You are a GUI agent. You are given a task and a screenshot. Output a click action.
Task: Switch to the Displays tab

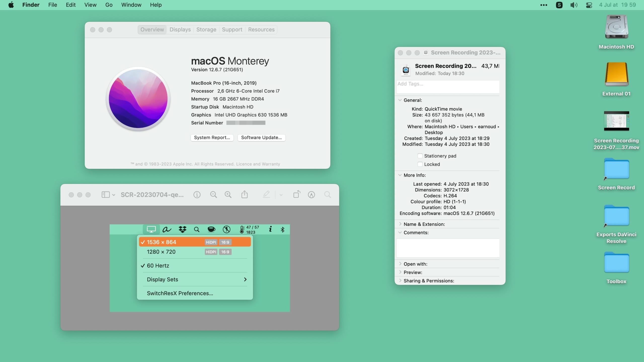tap(180, 30)
